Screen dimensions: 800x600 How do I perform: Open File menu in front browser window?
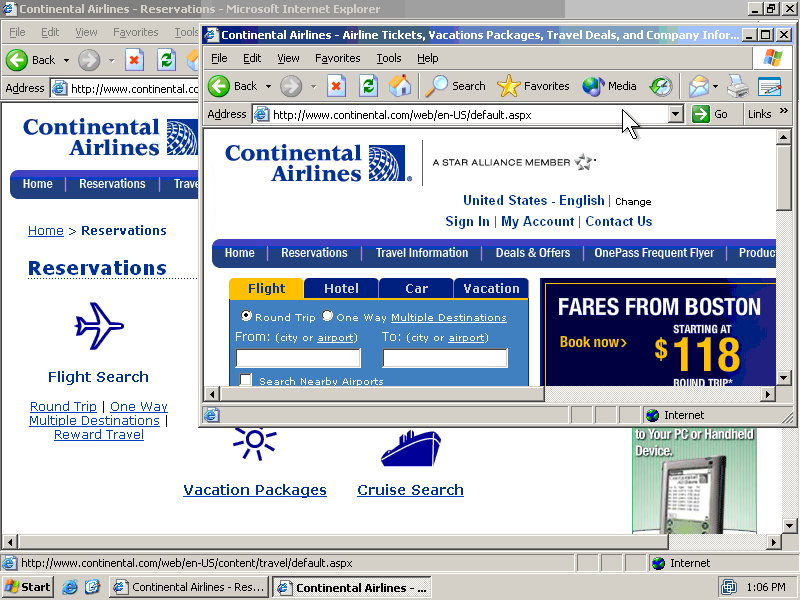[219, 58]
